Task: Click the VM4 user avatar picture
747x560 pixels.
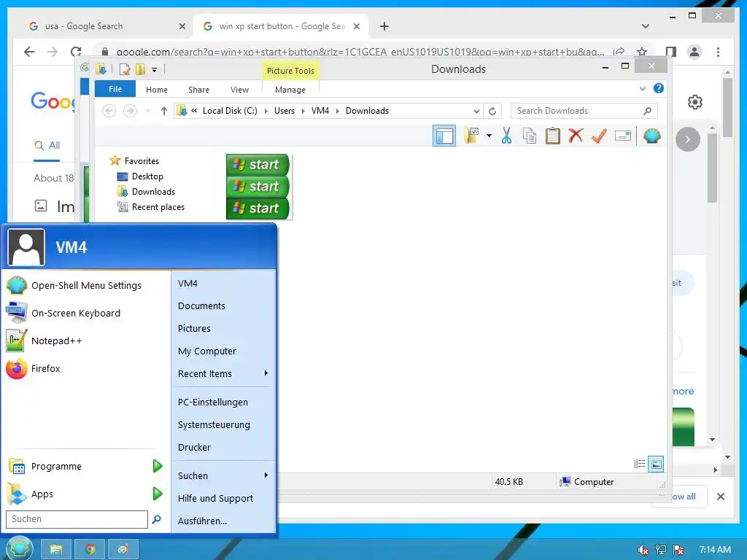Action: 26,247
